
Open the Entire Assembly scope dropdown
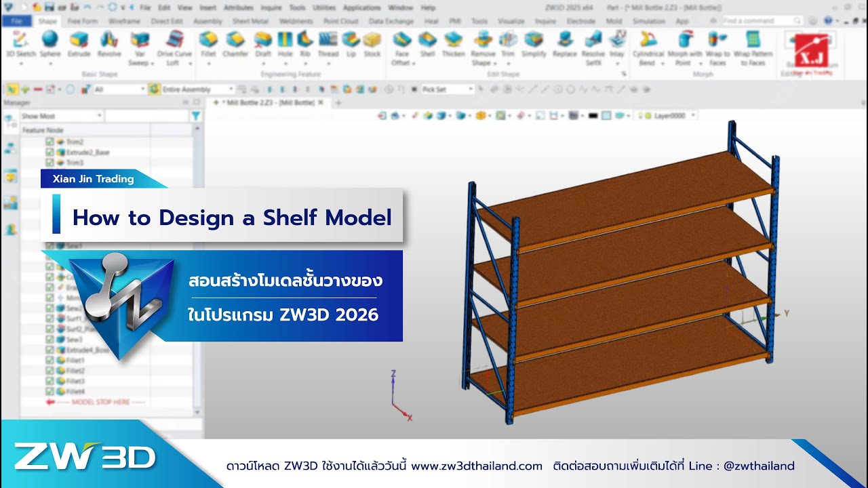[x=198, y=89]
